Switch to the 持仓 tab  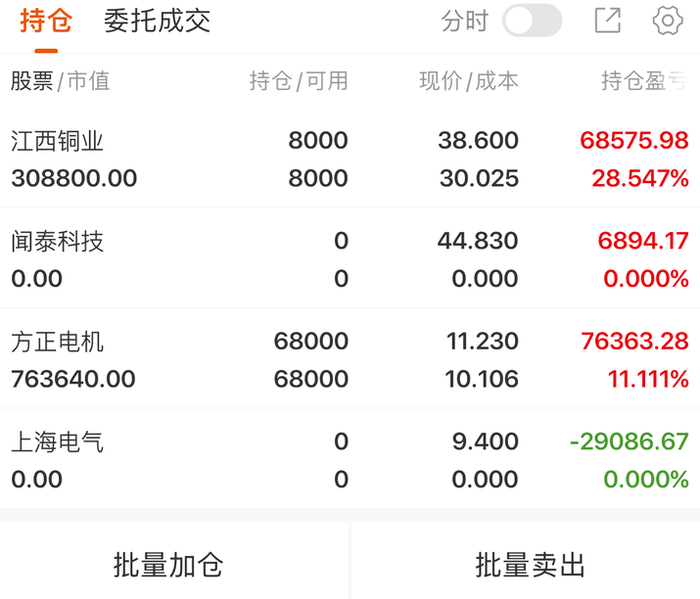point(46,21)
